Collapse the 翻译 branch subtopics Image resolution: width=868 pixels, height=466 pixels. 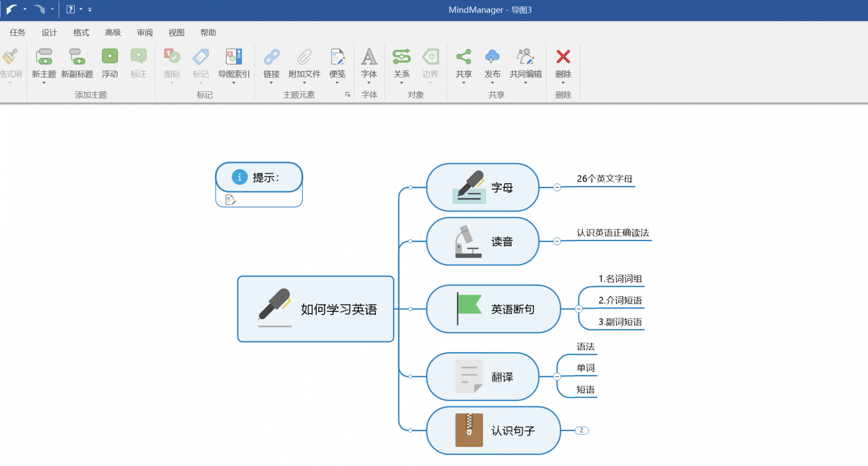pos(557,376)
